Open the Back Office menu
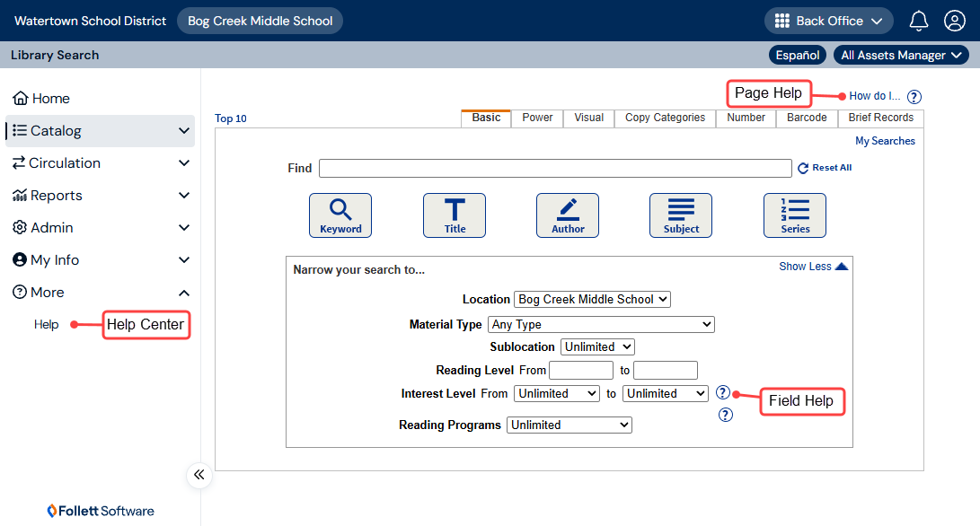980x526 pixels. coord(829,21)
